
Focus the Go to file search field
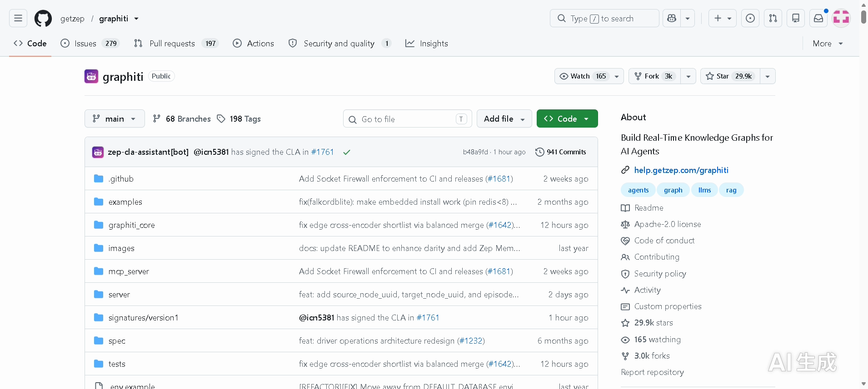coord(408,119)
